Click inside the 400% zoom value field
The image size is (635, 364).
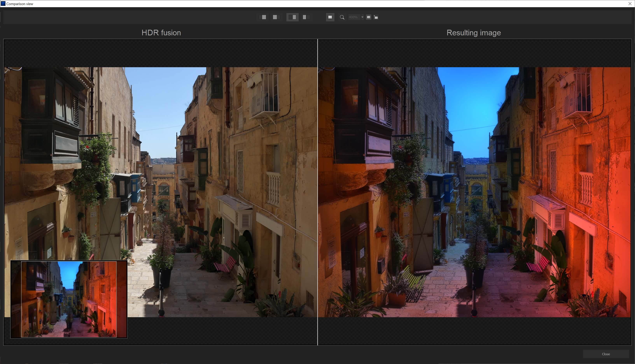pos(354,17)
